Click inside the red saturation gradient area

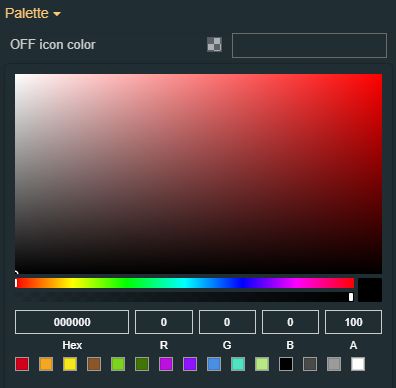198,174
